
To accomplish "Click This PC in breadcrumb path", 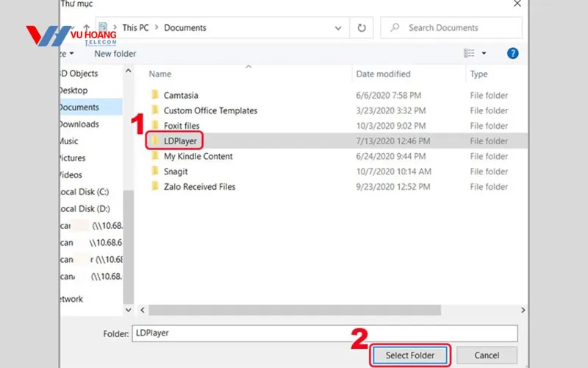I will (x=135, y=28).
